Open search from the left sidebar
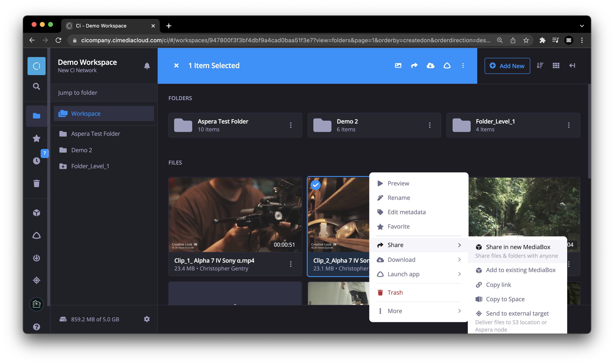614x364 pixels. point(36,86)
